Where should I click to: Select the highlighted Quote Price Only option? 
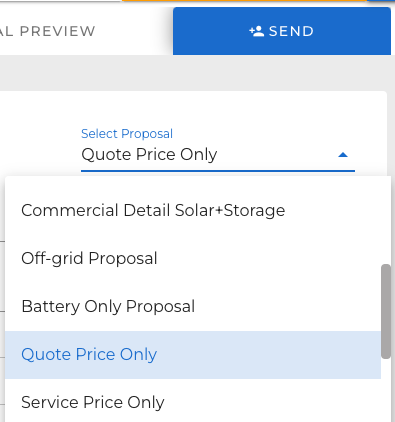click(193, 355)
